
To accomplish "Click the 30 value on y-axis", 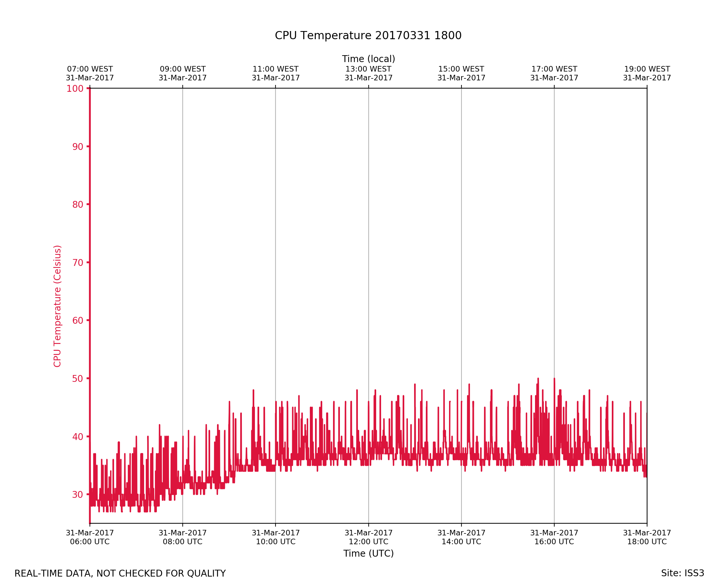I will 77,495.
